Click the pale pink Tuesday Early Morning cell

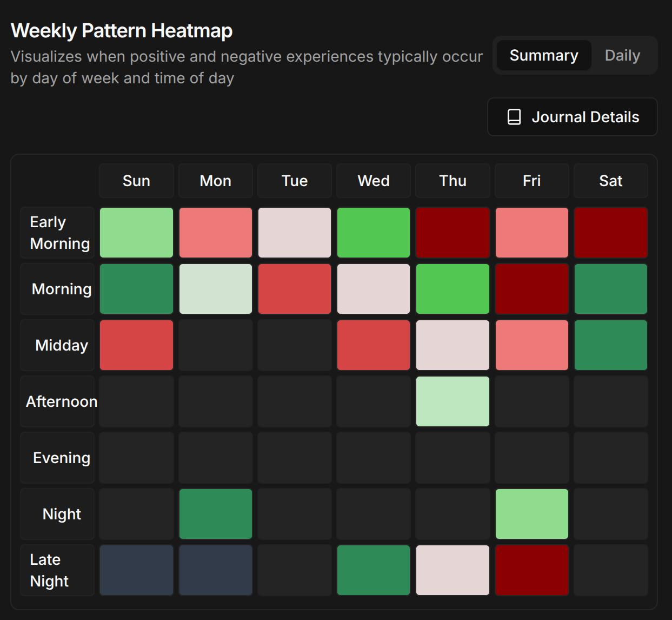click(x=294, y=232)
